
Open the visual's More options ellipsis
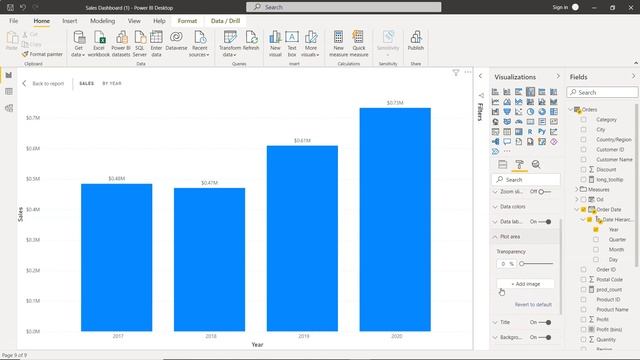[468, 72]
